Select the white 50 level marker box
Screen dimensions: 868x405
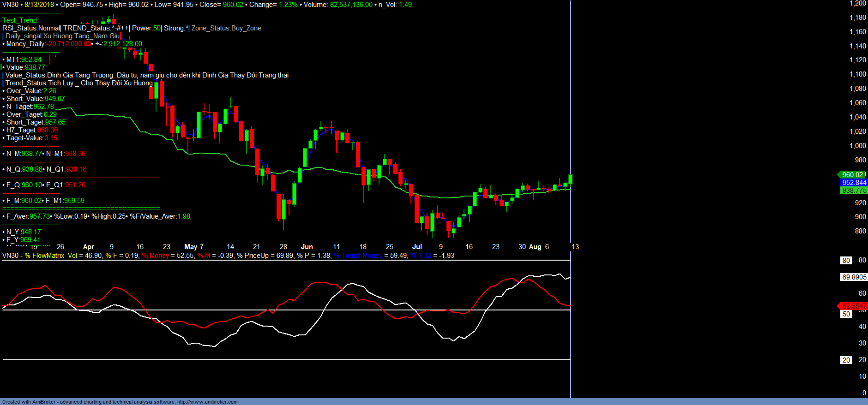(x=846, y=314)
